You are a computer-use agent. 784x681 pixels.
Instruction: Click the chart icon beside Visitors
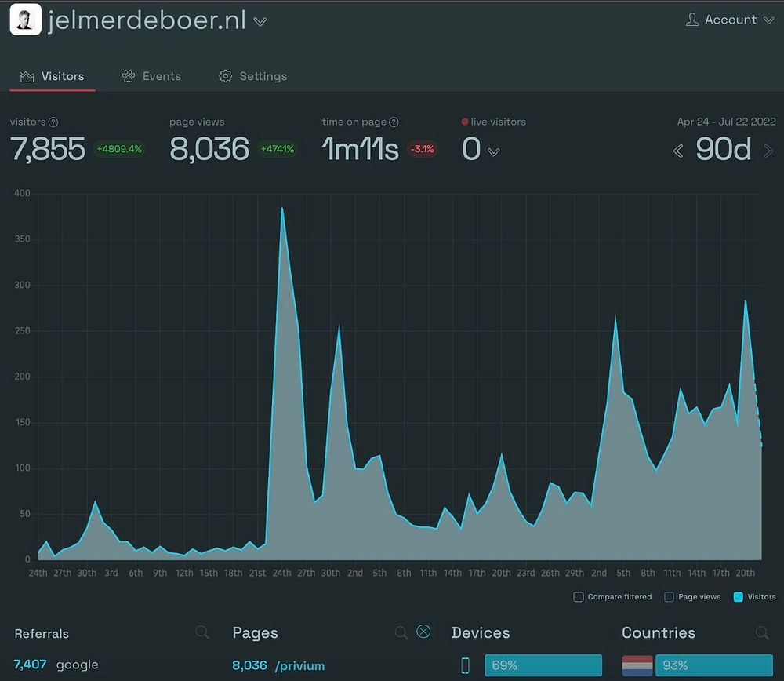point(27,77)
